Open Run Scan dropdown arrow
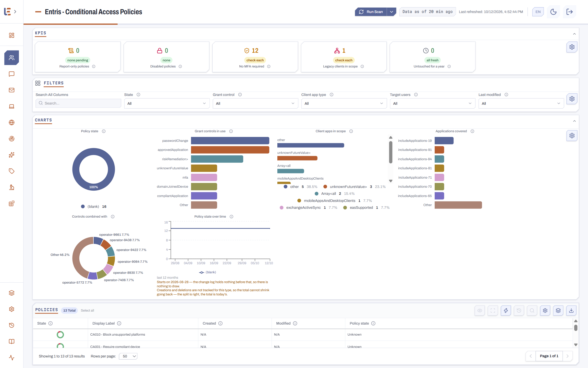The width and height of the screenshot is (588, 368). pos(392,12)
